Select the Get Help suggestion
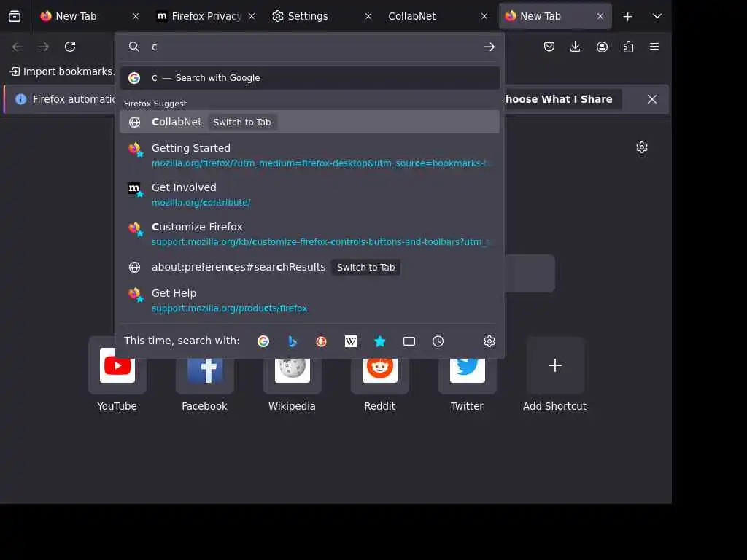Viewport: 747px width, 560px height. 309,300
